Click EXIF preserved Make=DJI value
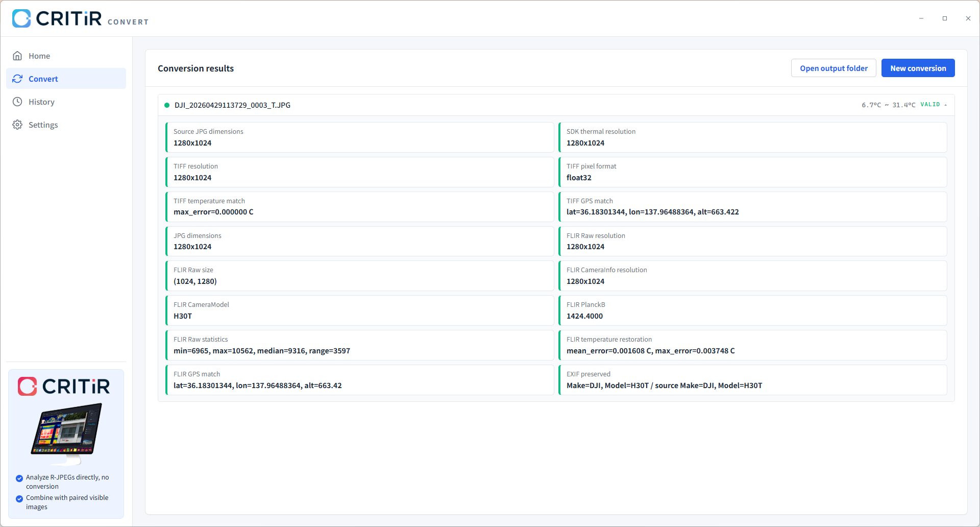This screenshot has width=980, height=527. (664, 386)
